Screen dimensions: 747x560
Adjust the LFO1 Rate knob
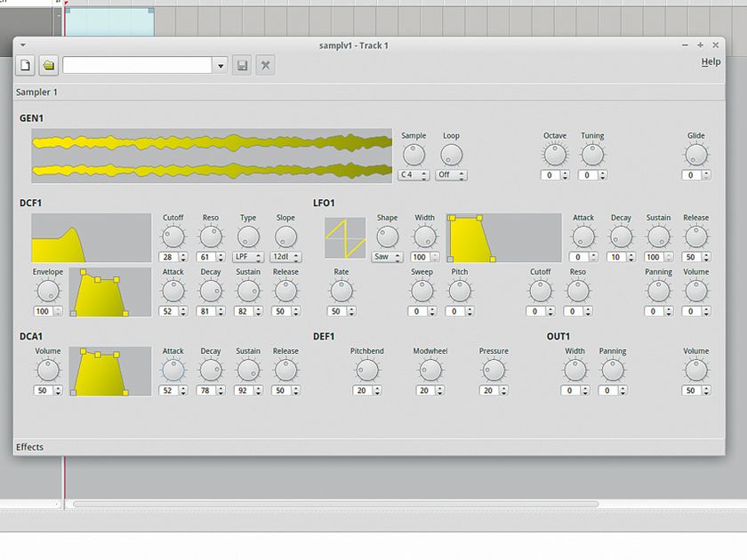point(341,292)
